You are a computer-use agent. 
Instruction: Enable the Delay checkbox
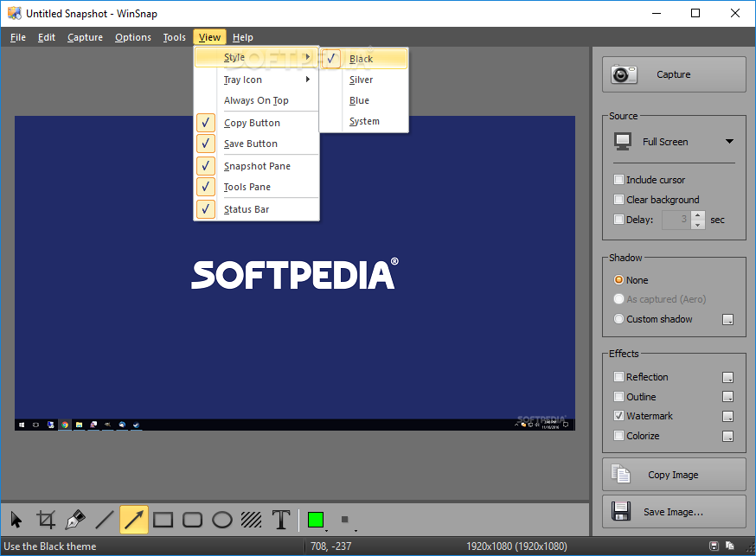pos(618,220)
